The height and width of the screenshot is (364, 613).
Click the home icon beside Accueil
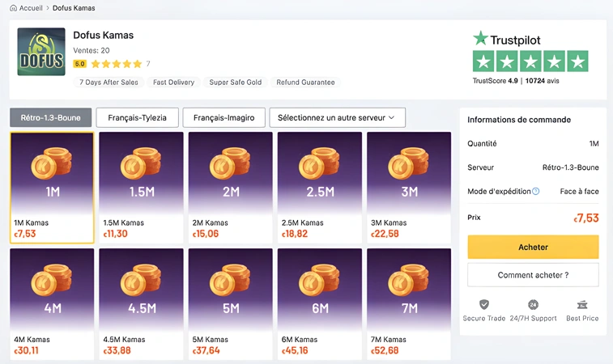point(13,8)
